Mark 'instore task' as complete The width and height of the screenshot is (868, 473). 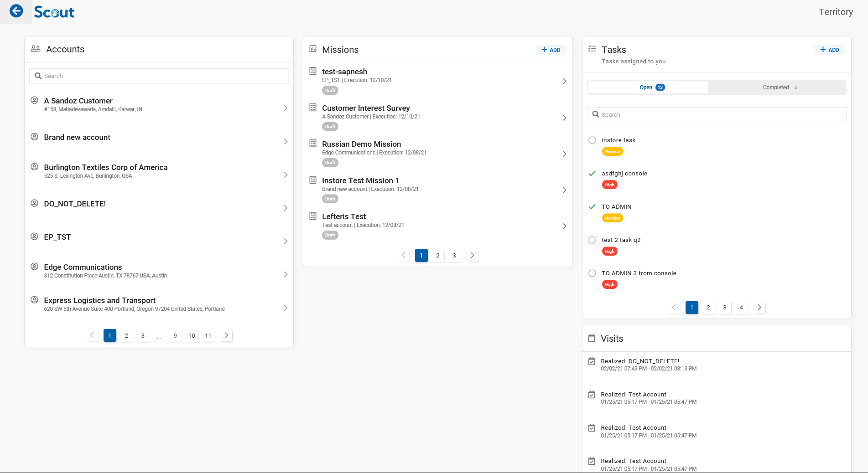[592, 140]
